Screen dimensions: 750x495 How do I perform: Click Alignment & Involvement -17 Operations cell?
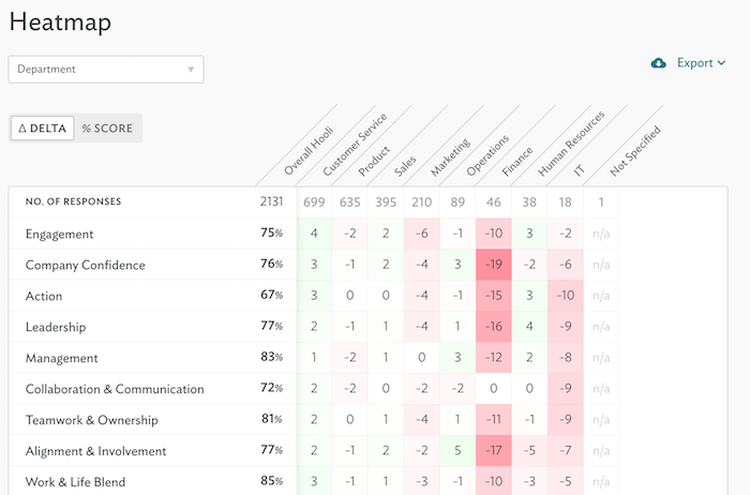[493, 451]
